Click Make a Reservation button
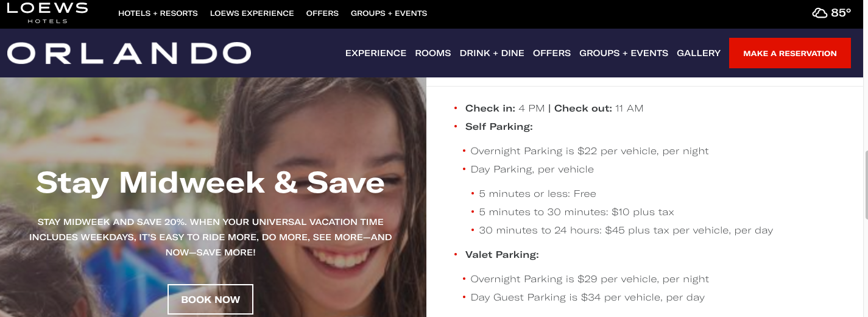 [x=789, y=53]
